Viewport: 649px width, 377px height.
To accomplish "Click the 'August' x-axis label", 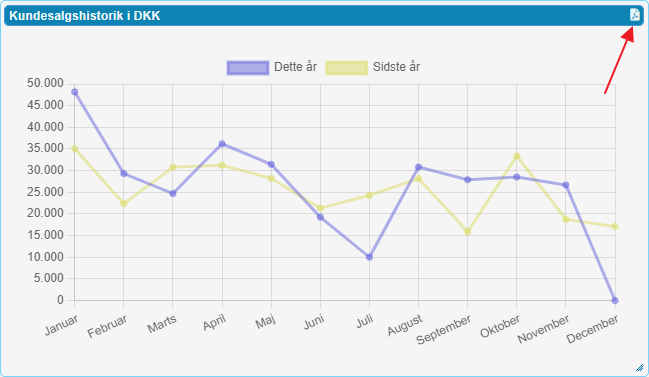I will (x=405, y=325).
